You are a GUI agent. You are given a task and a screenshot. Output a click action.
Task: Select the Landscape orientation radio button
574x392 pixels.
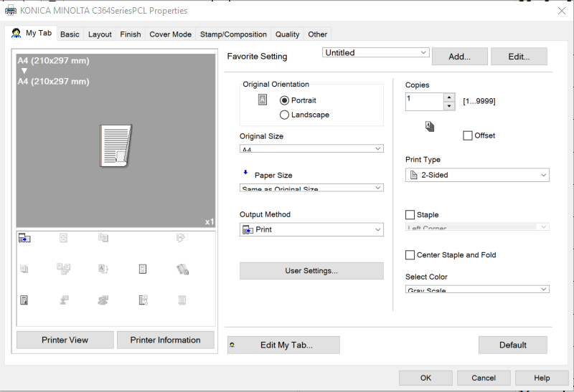click(x=284, y=115)
